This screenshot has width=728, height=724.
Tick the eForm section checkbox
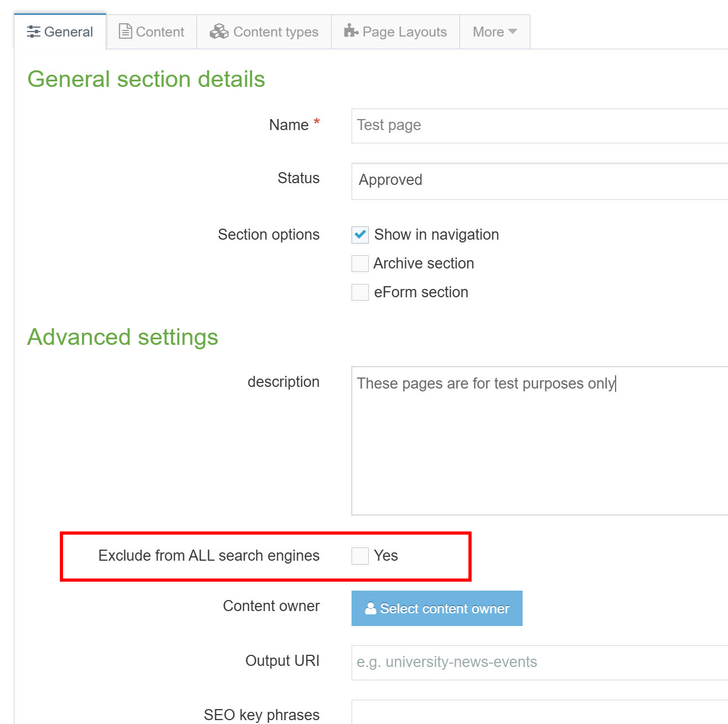pyautogui.click(x=360, y=292)
